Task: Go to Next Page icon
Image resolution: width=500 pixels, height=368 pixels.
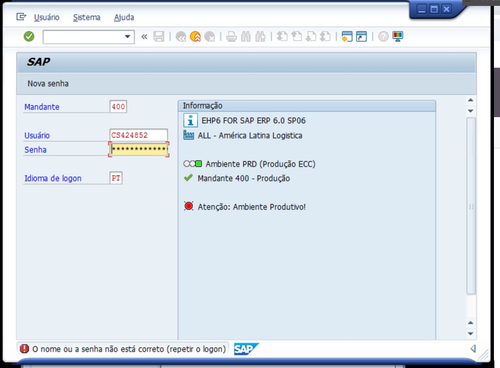Action: pyautogui.click(x=311, y=37)
